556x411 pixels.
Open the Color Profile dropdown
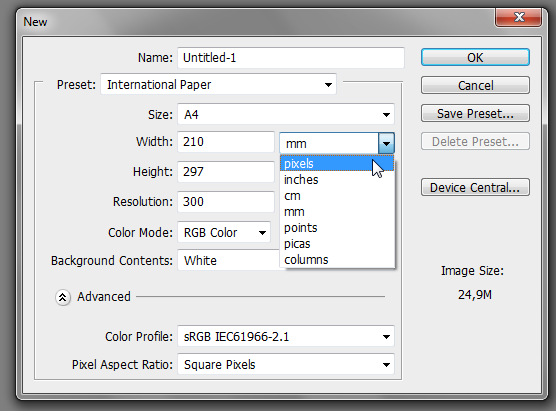(x=286, y=336)
